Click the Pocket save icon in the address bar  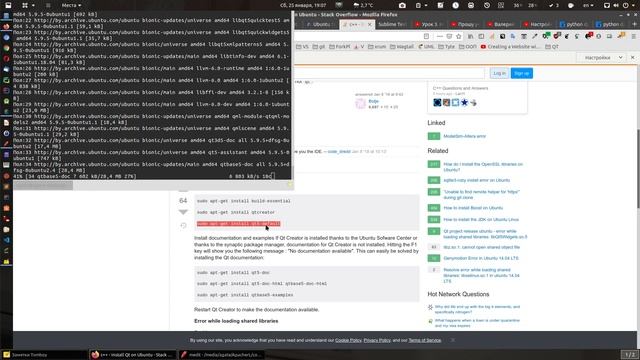click(449, 36)
